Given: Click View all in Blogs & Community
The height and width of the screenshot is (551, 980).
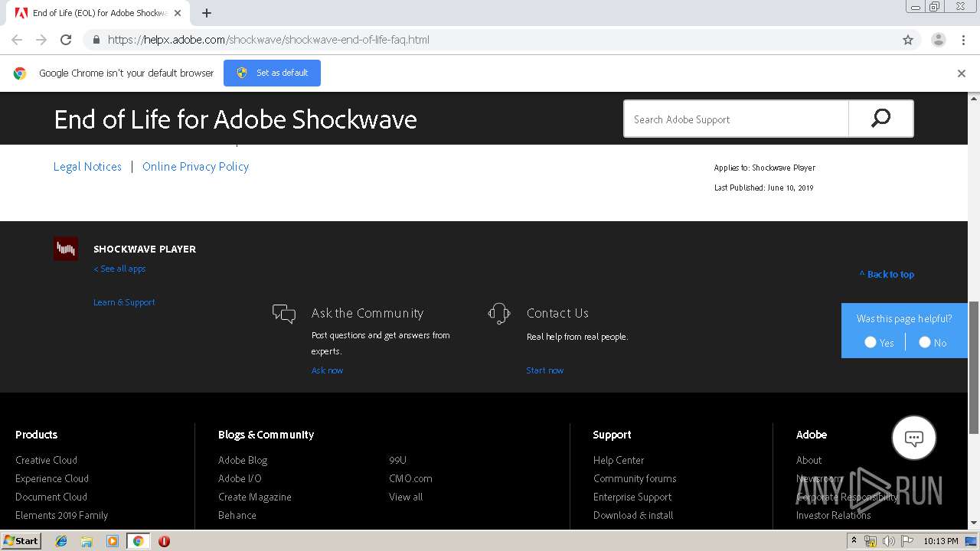Looking at the screenshot, I should 406,497.
